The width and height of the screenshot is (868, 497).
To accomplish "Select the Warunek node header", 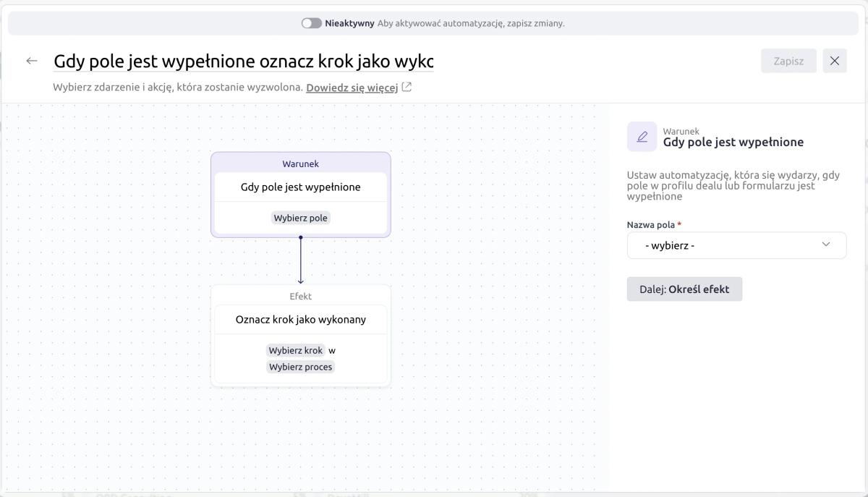I will (x=300, y=164).
